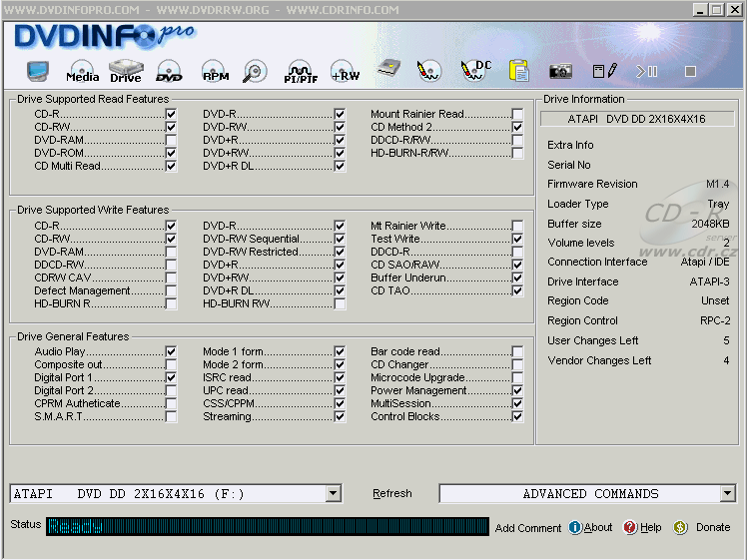Click the Donate dollar coin icon

coord(680,527)
